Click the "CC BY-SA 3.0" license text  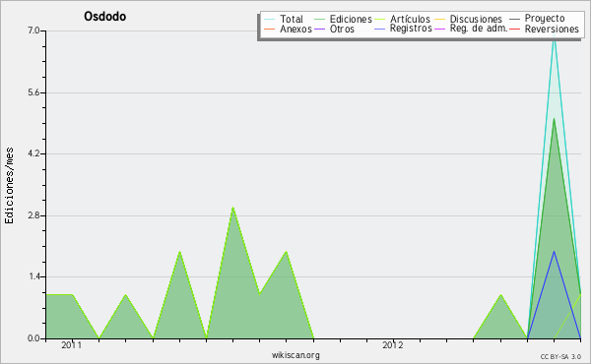tap(560, 357)
